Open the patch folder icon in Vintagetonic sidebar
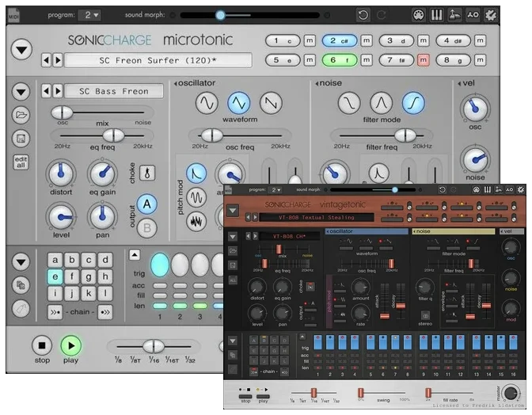532x415 pixels. pos(233,251)
